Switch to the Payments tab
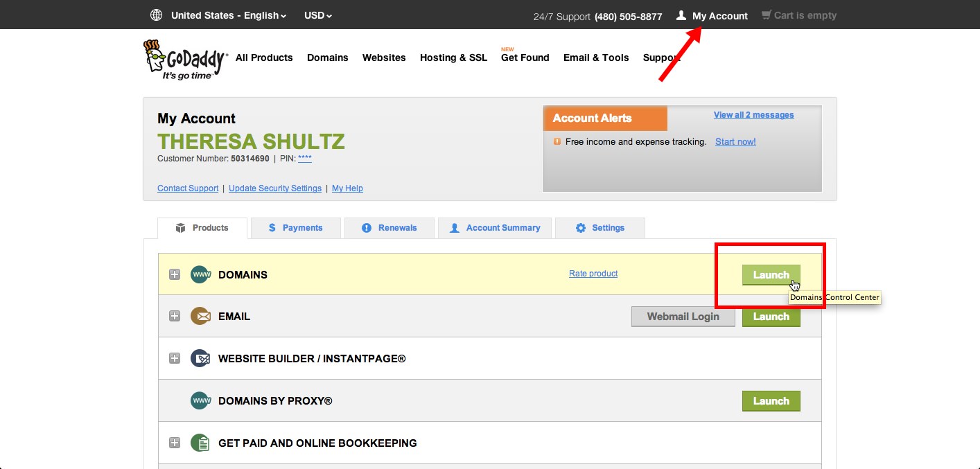Viewport: 980px width, 469px height. coord(296,228)
